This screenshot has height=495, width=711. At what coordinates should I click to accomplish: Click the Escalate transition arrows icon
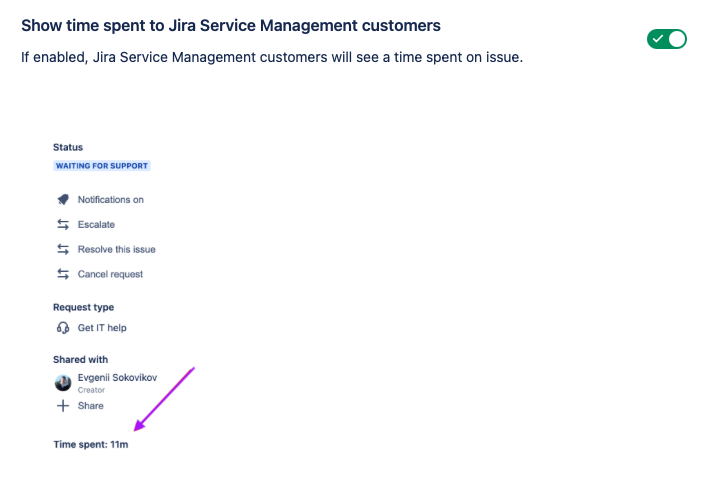(63, 224)
